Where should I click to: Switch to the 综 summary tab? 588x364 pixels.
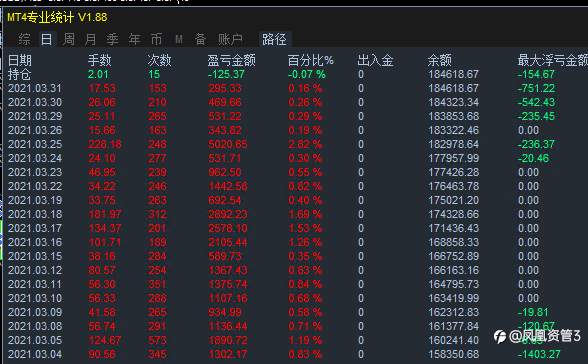point(24,39)
